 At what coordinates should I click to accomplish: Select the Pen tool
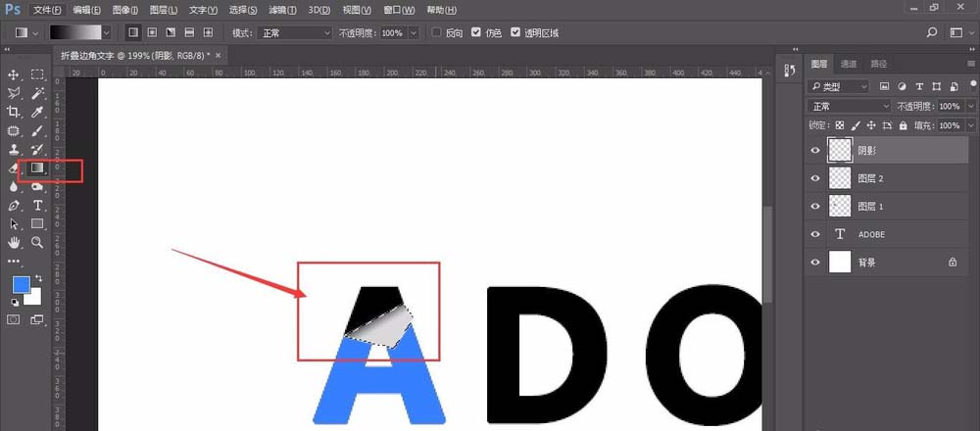tap(13, 205)
